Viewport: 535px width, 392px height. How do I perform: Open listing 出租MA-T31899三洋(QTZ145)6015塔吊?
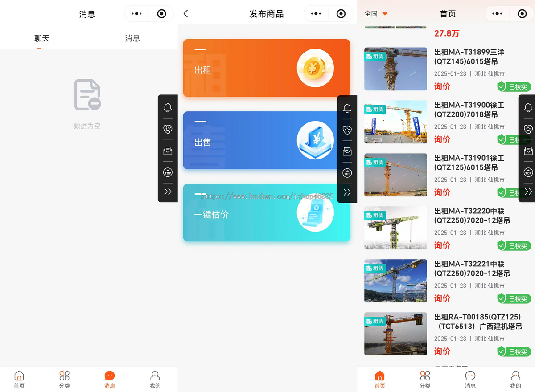point(469,57)
